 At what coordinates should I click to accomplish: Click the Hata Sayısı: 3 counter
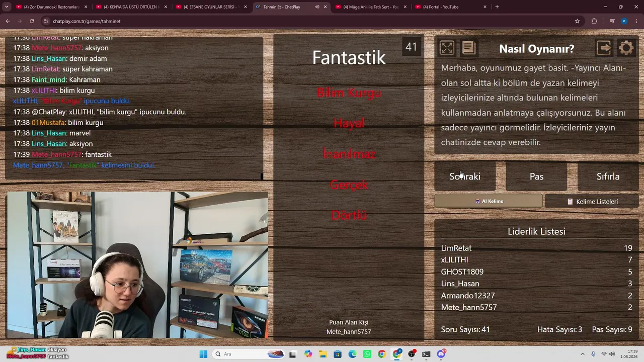point(559,329)
